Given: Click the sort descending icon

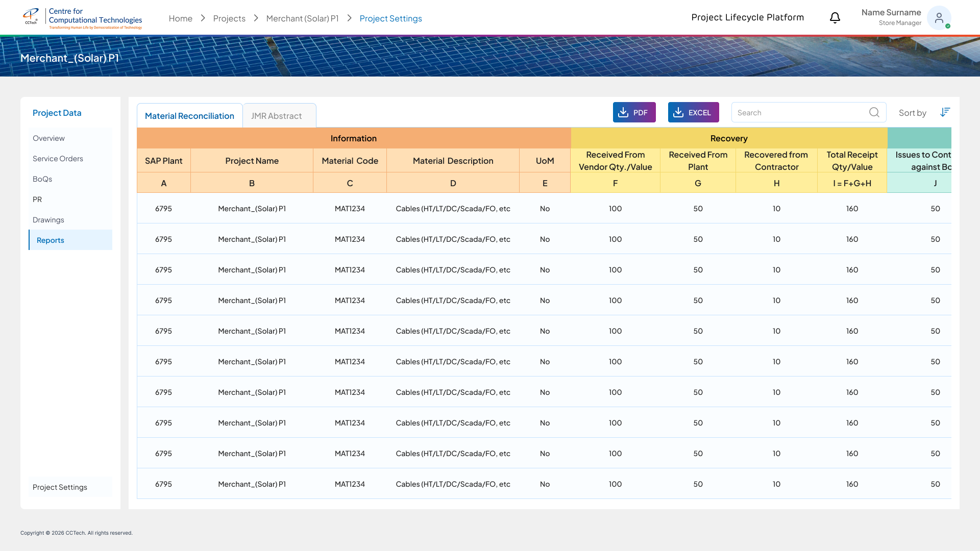Looking at the screenshot, I should (945, 112).
